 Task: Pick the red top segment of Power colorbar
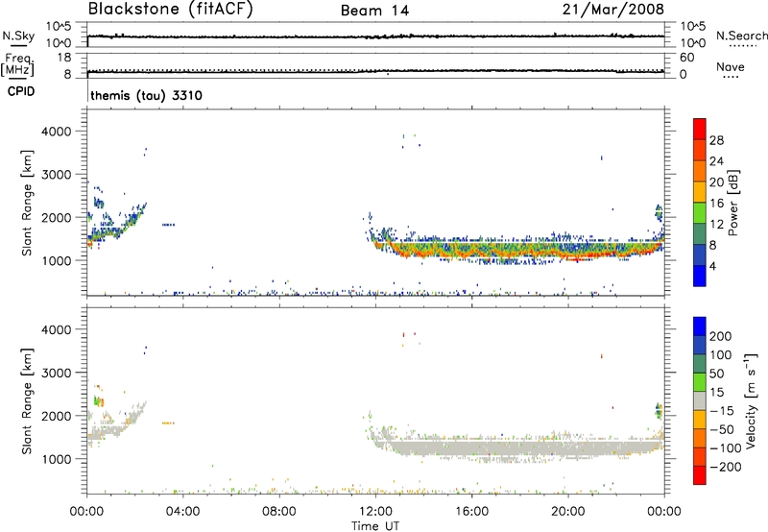point(700,129)
